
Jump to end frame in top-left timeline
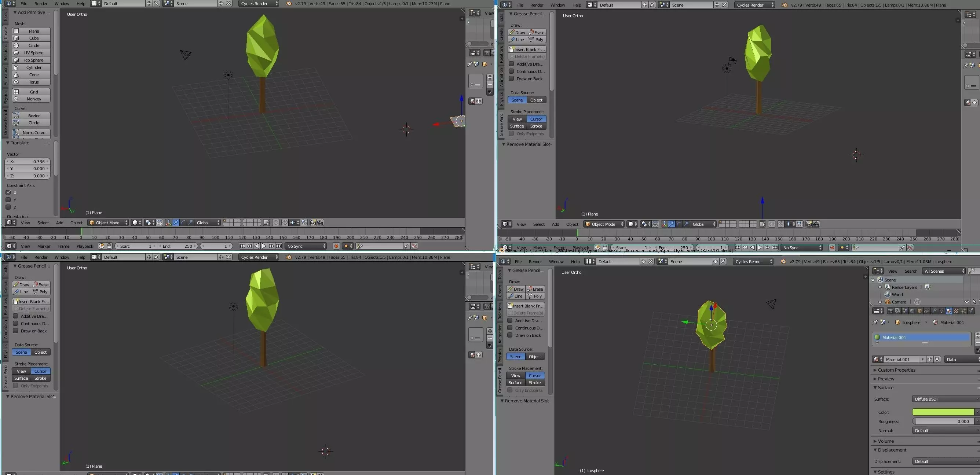pyautogui.click(x=279, y=246)
